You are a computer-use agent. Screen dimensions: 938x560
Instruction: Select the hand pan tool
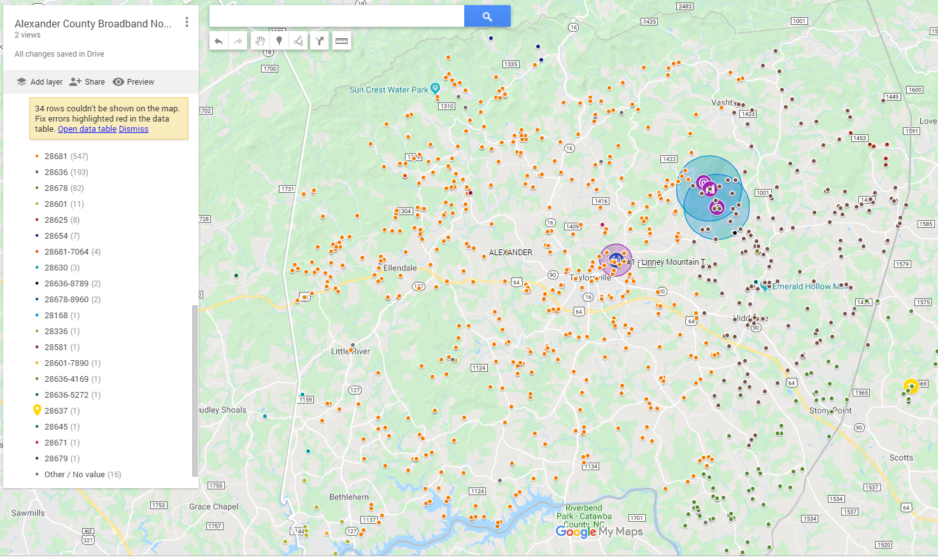(260, 41)
